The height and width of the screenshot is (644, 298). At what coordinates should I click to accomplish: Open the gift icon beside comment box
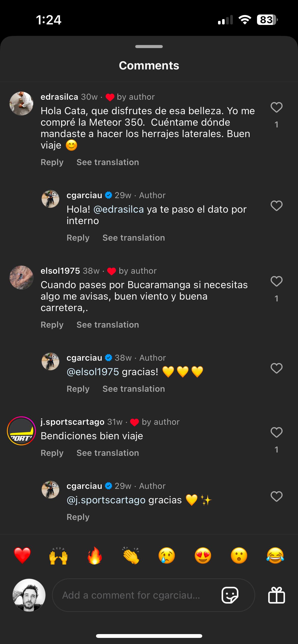click(x=276, y=595)
